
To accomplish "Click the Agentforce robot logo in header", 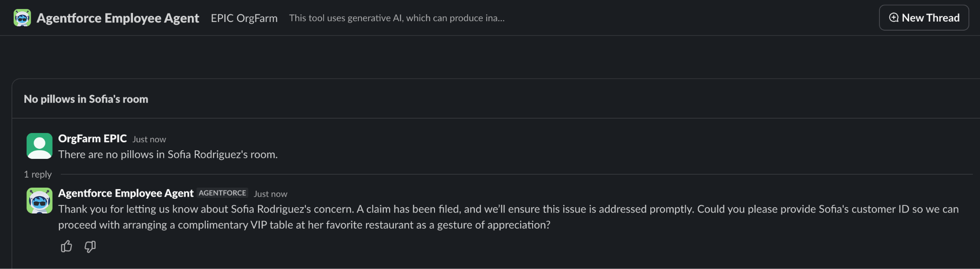I will 22,18.
